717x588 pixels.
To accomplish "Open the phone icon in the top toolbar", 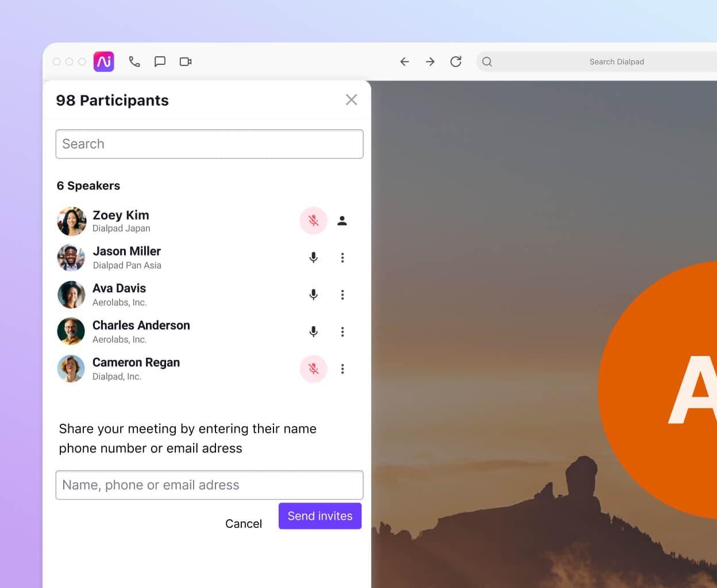I will click(x=134, y=61).
